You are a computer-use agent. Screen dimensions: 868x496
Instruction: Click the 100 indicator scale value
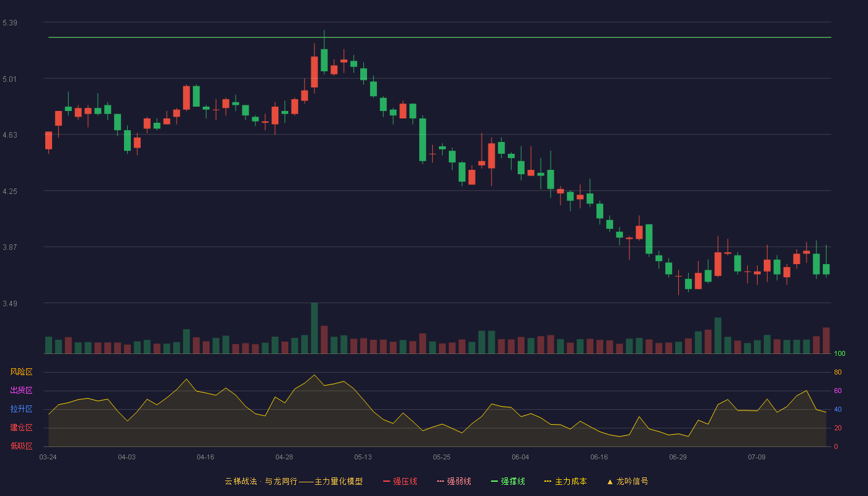(x=839, y=353)
